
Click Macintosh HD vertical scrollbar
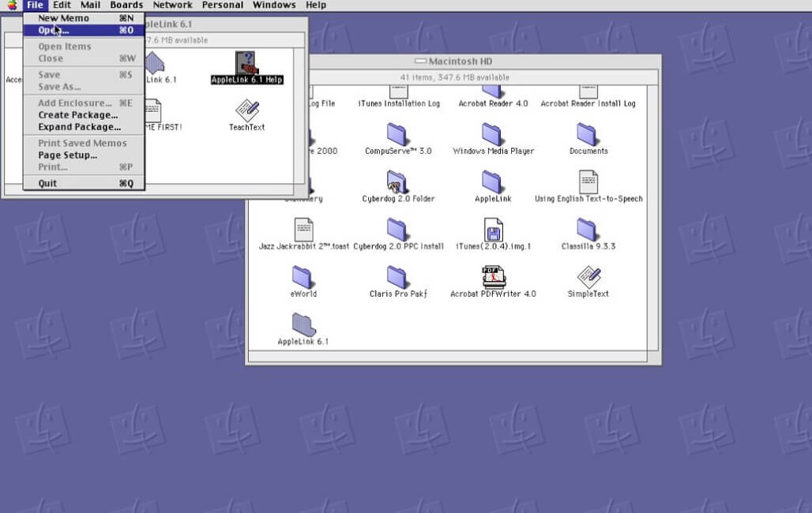point(652,217)
